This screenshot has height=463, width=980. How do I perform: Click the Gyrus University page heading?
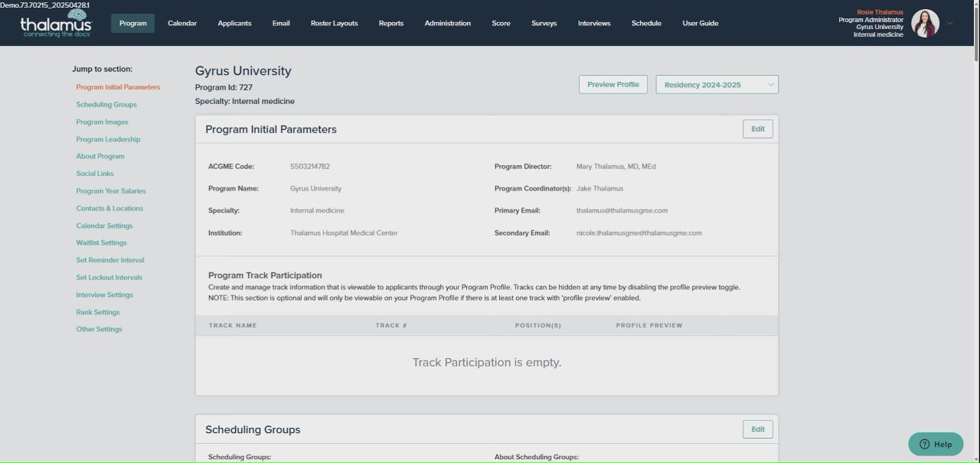point(243,70)
